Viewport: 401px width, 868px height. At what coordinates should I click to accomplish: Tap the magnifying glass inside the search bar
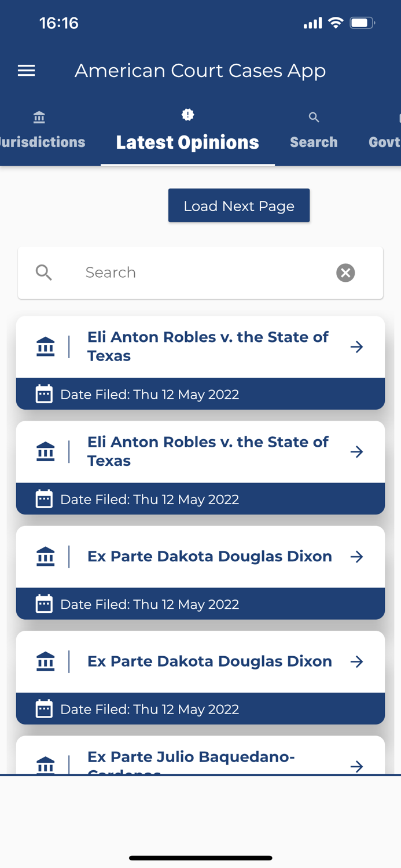44,273
